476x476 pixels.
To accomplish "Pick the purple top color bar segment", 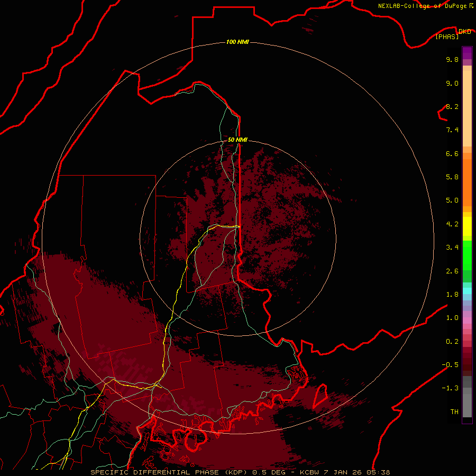I will 467,53.
